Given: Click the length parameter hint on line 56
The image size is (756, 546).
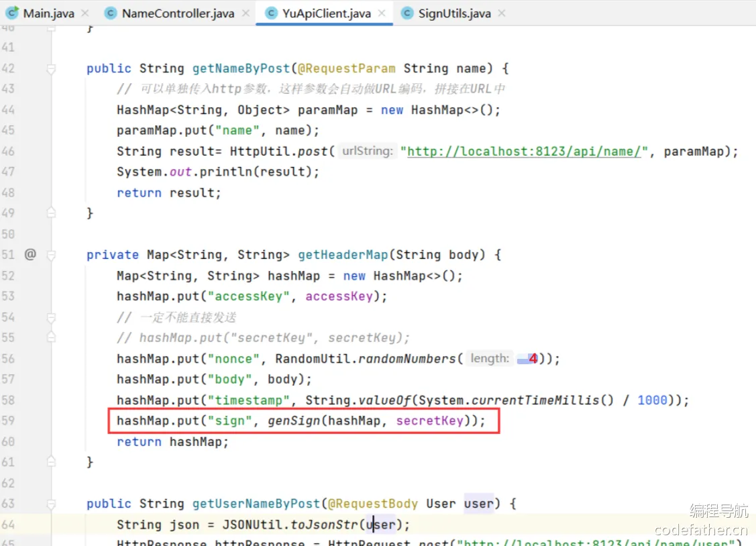Looking at the screenshot, I should (490, 359).
